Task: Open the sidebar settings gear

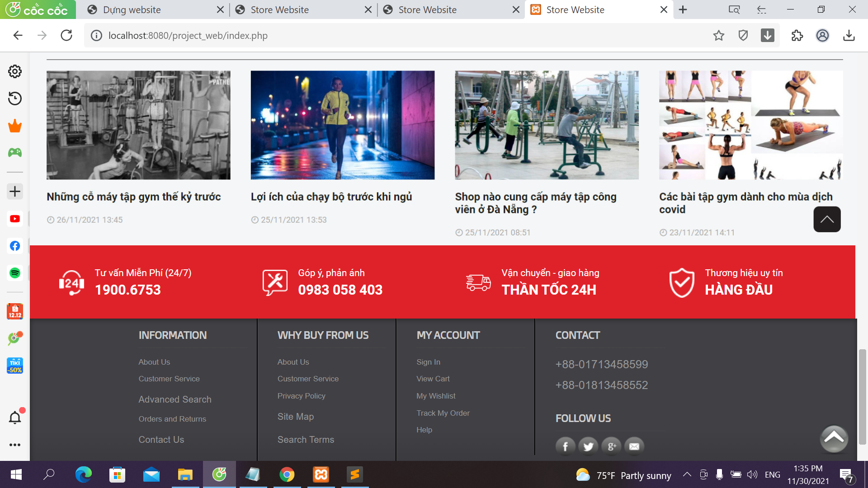Action: tap(15, 71)
